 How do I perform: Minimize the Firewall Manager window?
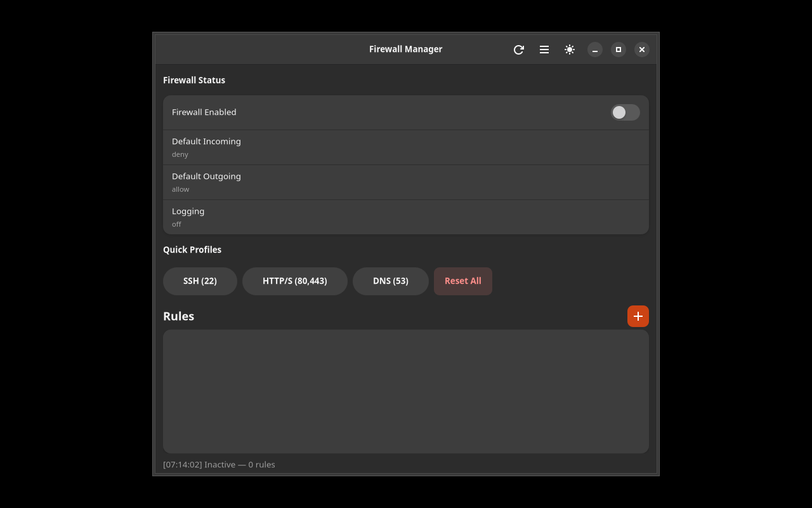(595, 50)
